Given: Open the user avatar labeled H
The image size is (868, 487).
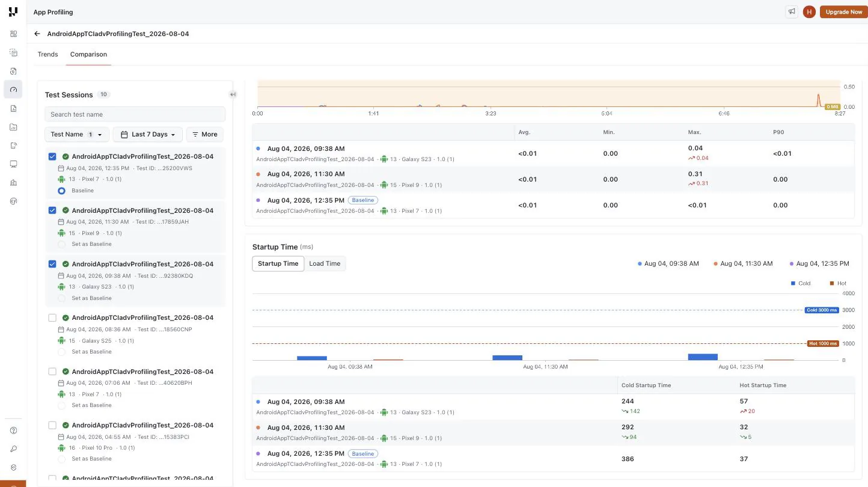Looking at the screenshot, I should [809, 11].
